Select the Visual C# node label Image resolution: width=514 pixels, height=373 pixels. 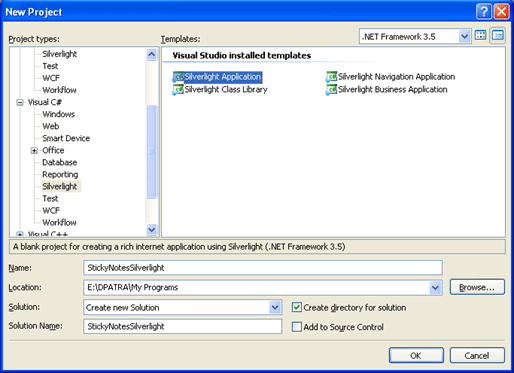pyautogui.click(x=44, y=102)
